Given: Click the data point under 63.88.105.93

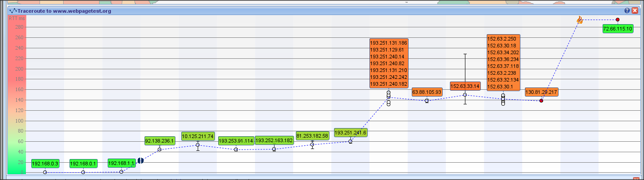Looking at the screenshot, I should click(427, 101).
